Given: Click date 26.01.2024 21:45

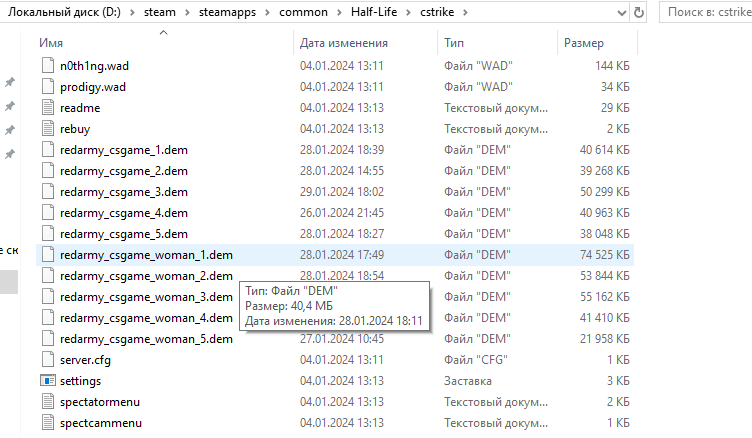Looking at the screenshot, I should point(342,213).
